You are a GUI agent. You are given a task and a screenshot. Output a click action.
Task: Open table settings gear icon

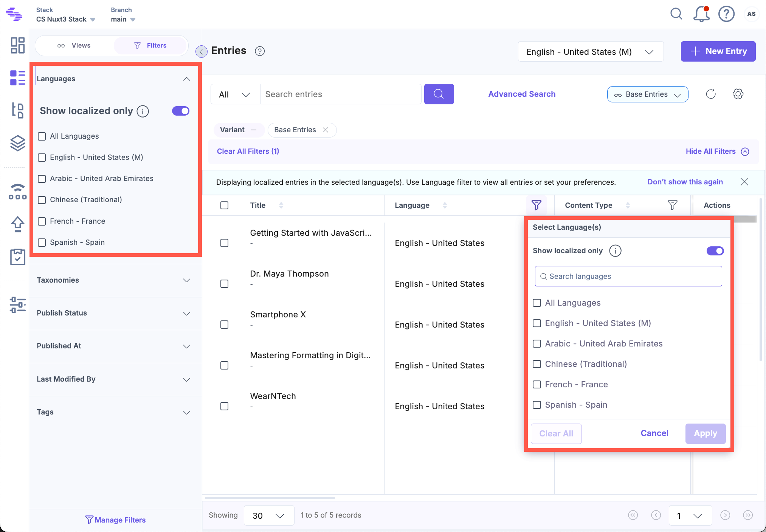click(x=738, y=94)
